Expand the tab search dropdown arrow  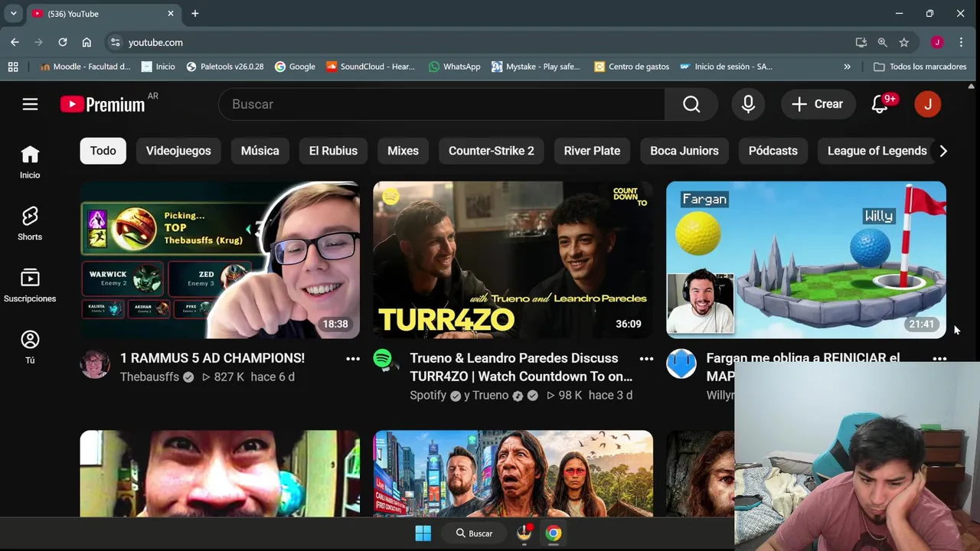pyautogui.click(x=13, y=14)
